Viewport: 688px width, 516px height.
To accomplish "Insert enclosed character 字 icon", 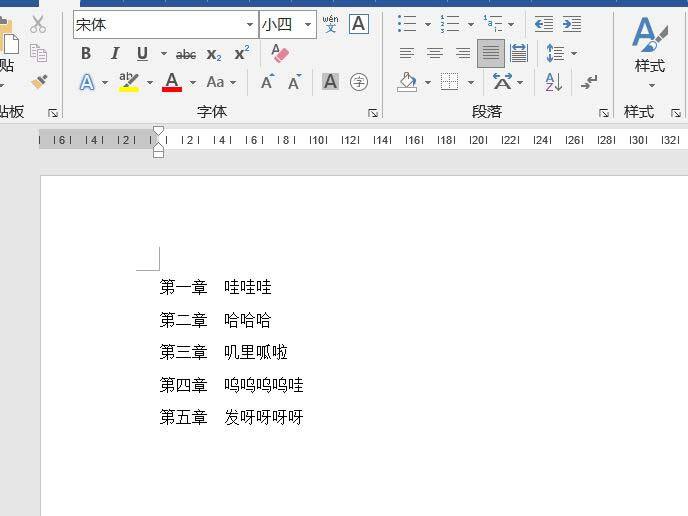I will (x=359, y=82).
